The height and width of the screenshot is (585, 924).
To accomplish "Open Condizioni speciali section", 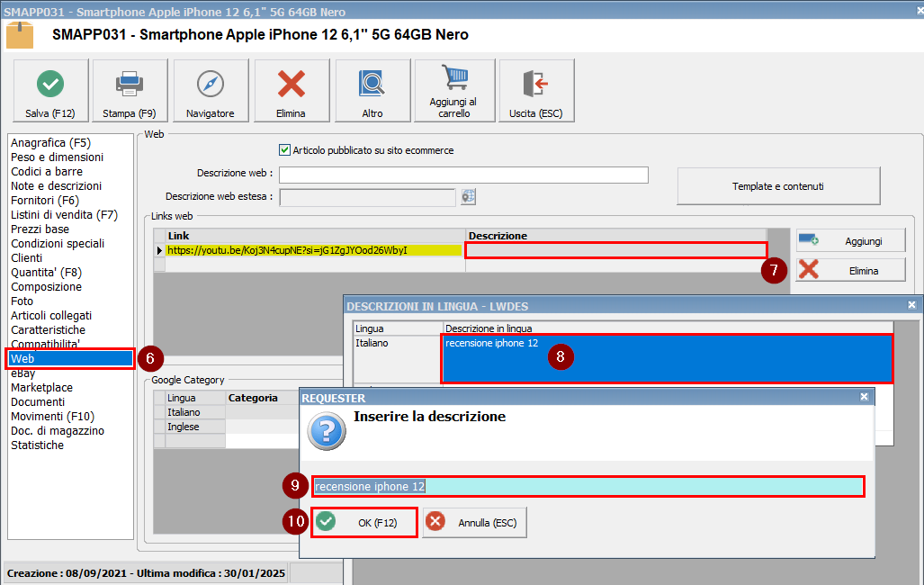I will click(x=58, y=244).
